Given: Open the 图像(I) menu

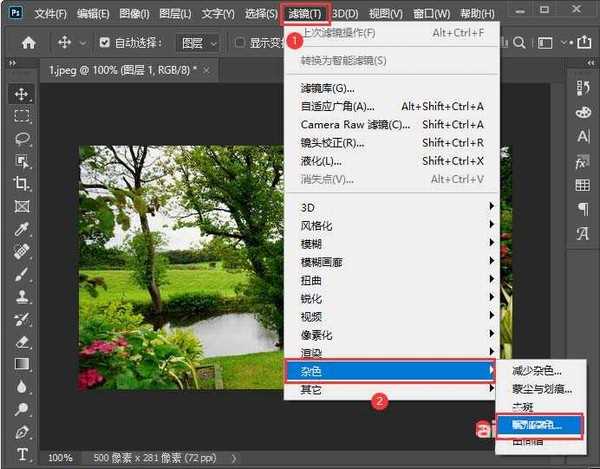Looking at the screenshot, I should [x=132, y=14].
